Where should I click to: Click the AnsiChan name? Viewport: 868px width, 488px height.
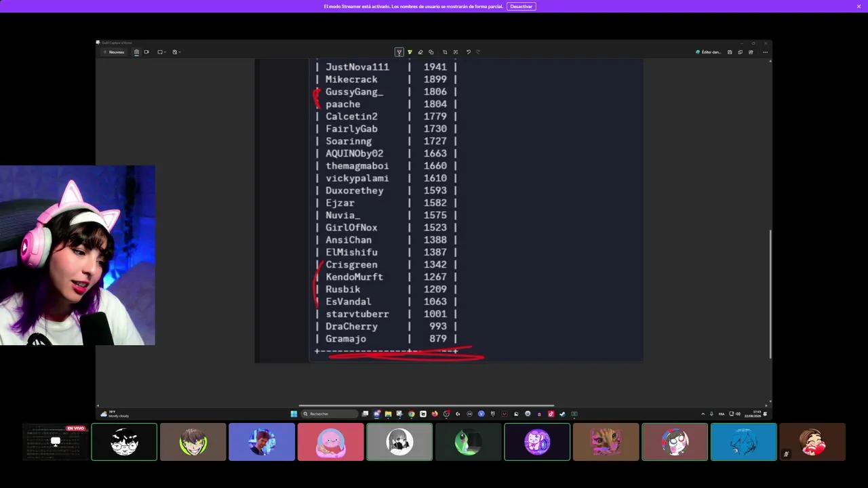(349, 240)
